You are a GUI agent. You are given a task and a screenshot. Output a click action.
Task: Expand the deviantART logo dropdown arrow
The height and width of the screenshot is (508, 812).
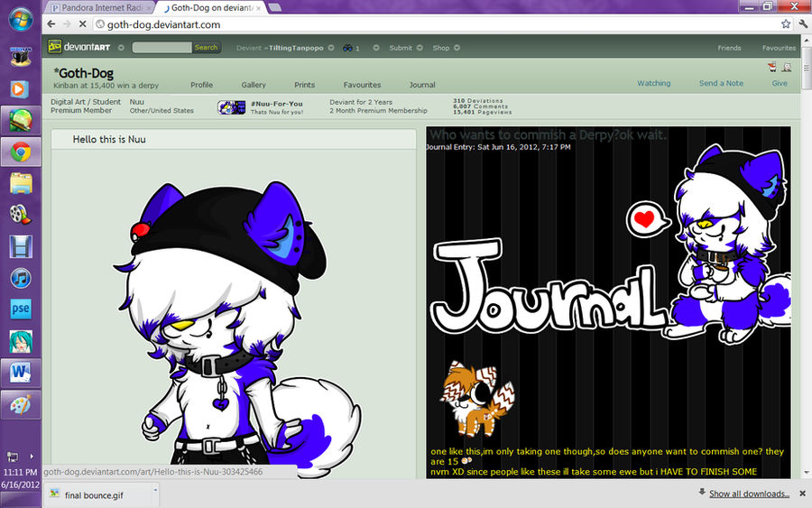coord(121,48)
